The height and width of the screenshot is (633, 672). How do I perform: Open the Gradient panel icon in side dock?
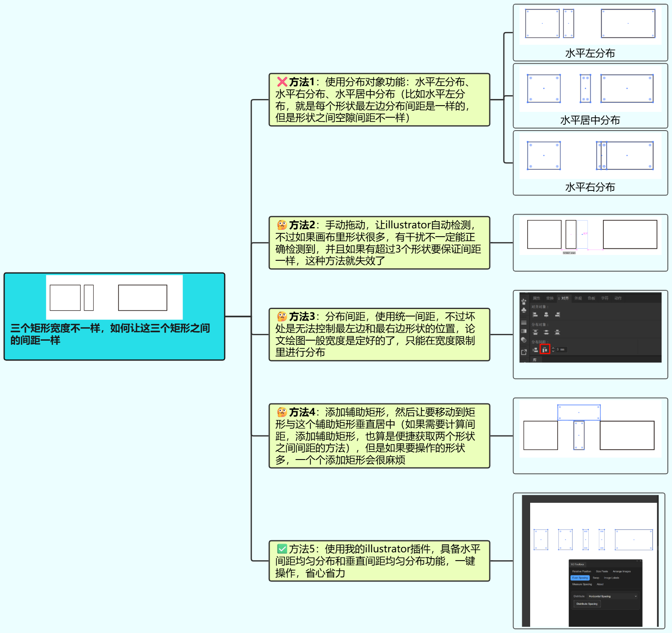524,331
